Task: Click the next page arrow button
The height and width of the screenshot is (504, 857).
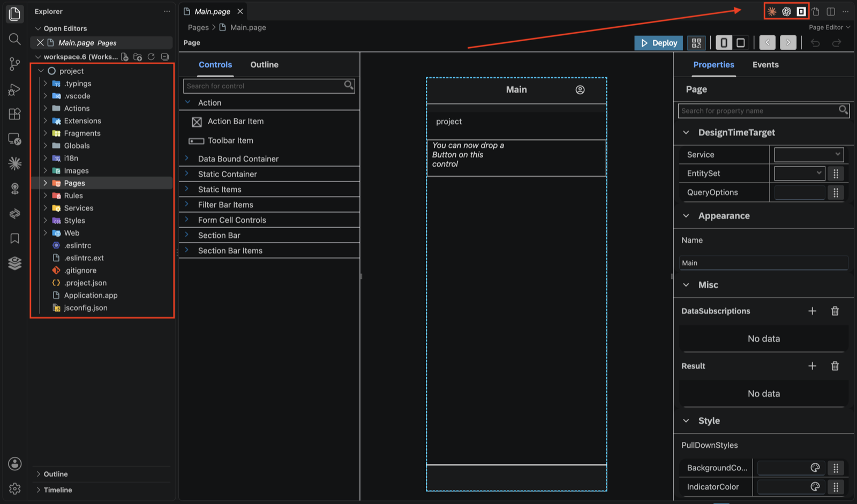Action: coord(788,43)
